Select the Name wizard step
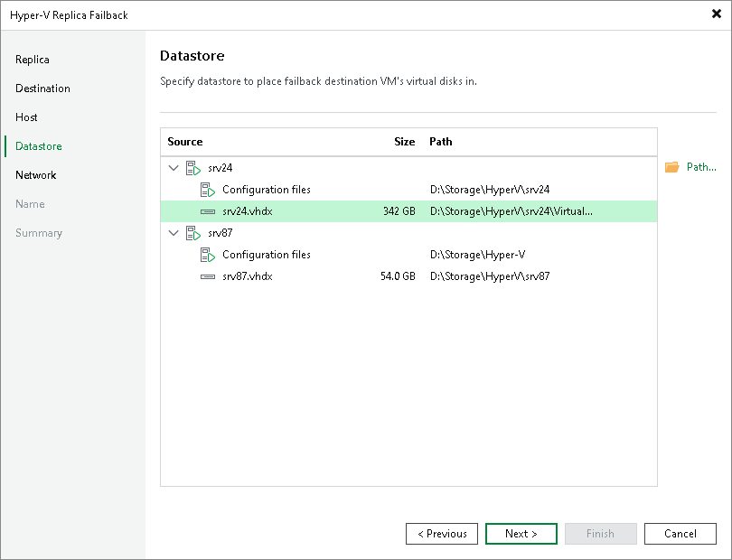The width and height of the screenshot is (732, 560). click(x=30, y=204)
